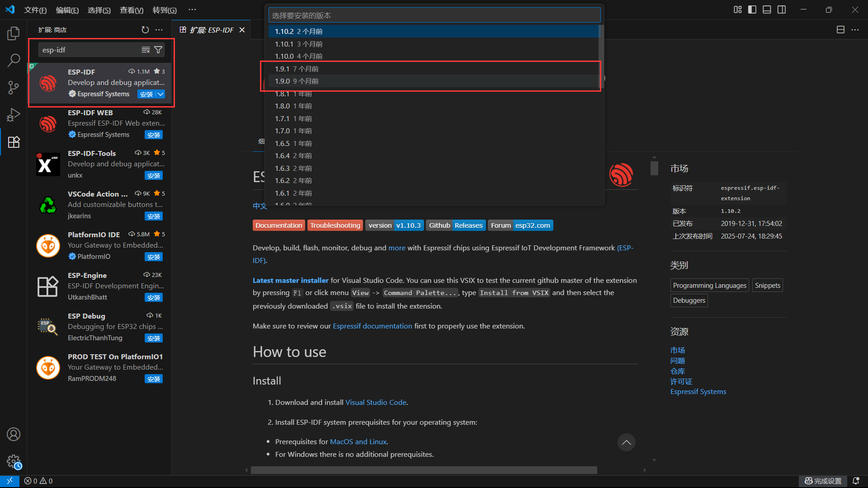Open the Espressif documentation link
Image resolution: width=868 pixels, height=488 pixels.
373,326
